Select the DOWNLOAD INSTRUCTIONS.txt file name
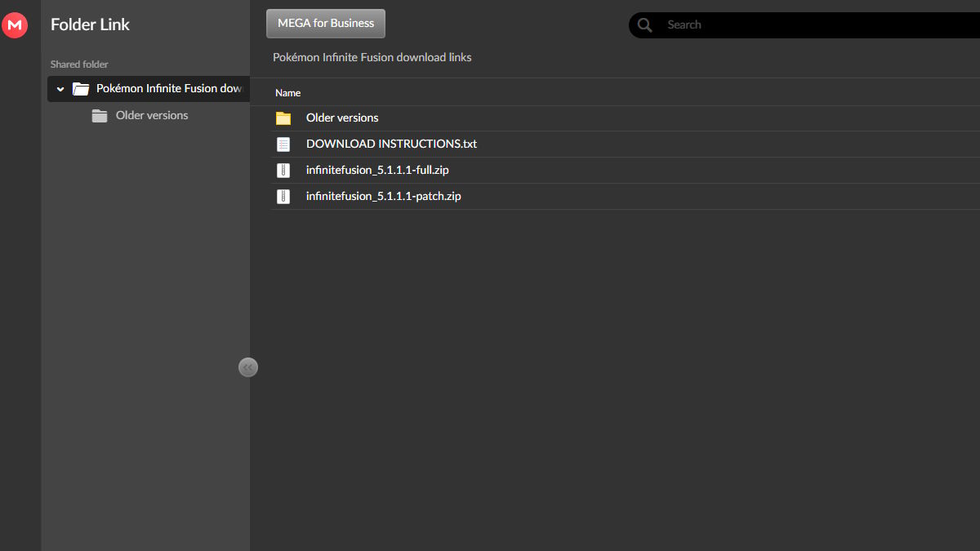 coord(391,144)
